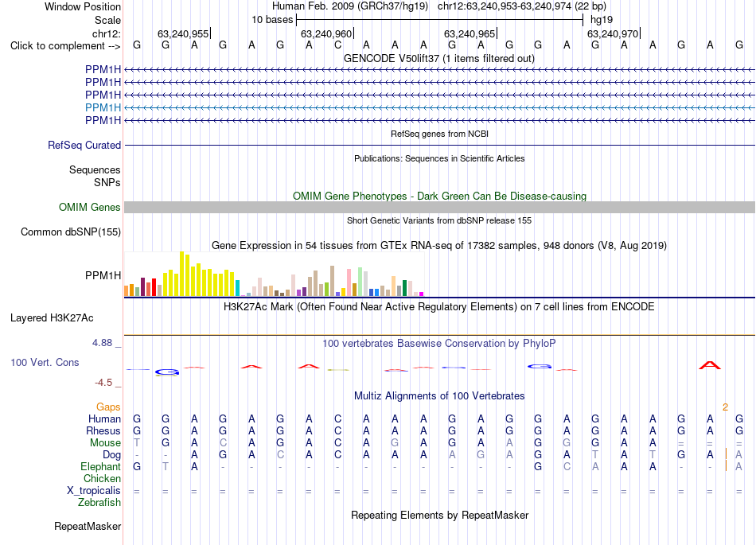Open the Layered H3K27Ac track label

(x=52, y=318)
